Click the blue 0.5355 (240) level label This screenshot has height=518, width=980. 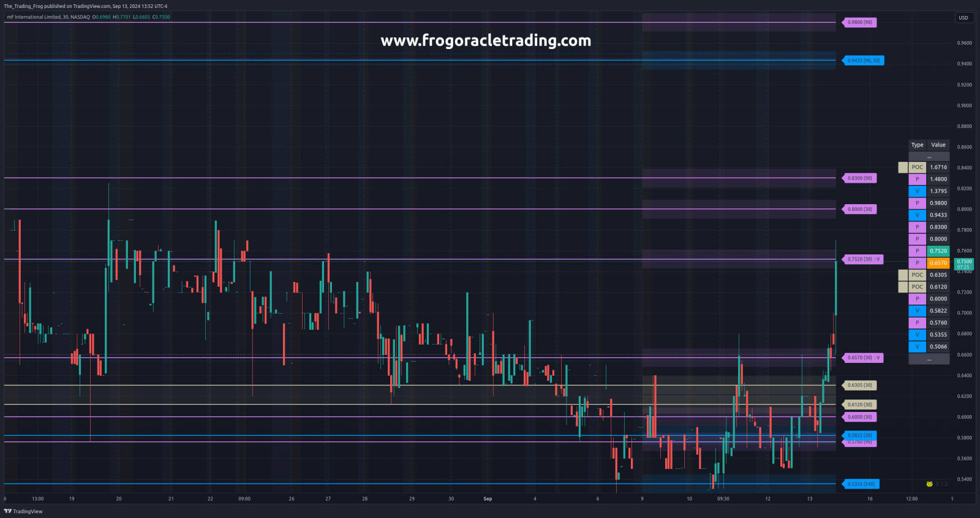pyautogui.click(x=861, y=484)
